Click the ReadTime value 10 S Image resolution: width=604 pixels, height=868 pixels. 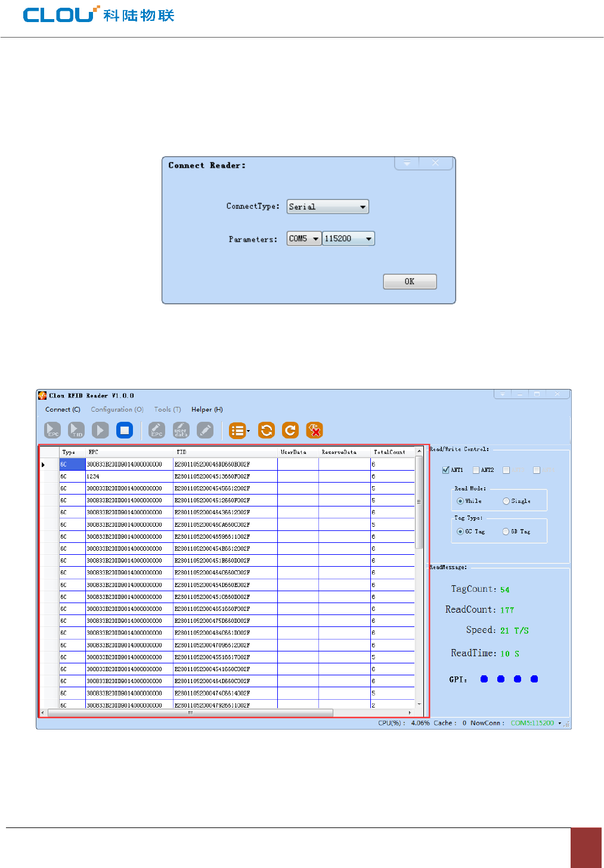[510, 654]
